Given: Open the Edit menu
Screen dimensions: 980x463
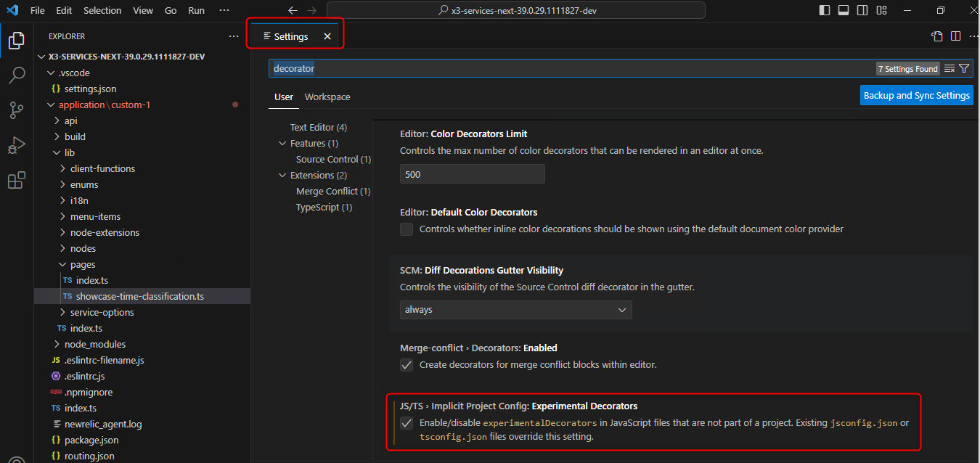Looking at the screenshot, I should (x=64, y=11).
